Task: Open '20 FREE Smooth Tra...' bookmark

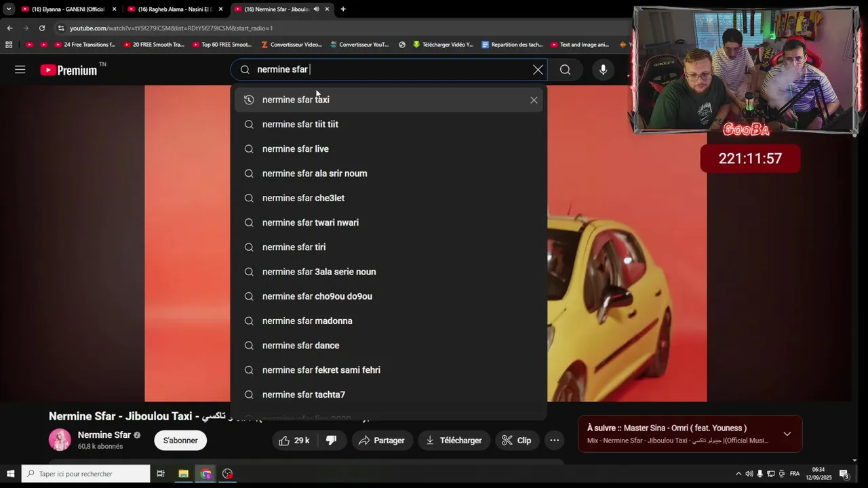Action: (154, 45)
